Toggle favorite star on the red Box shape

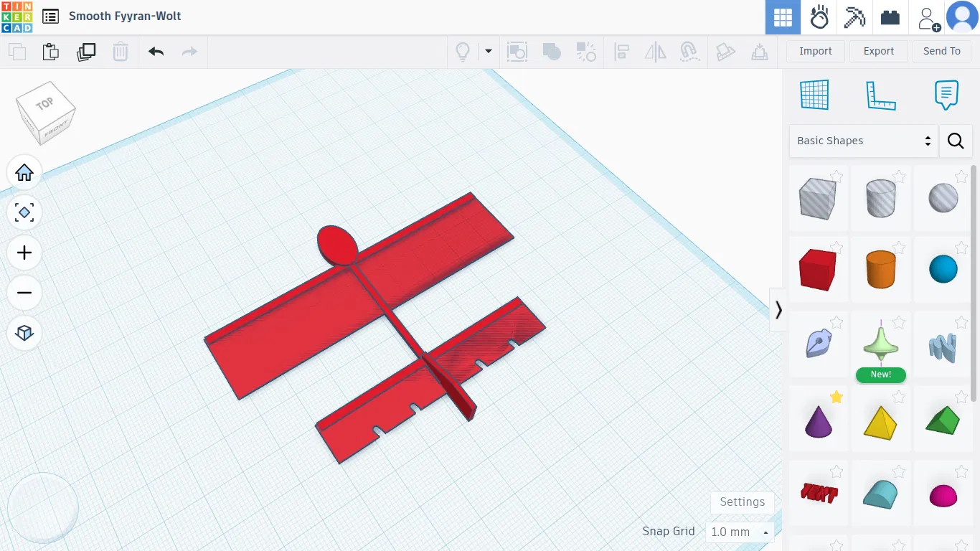[837, 248]
